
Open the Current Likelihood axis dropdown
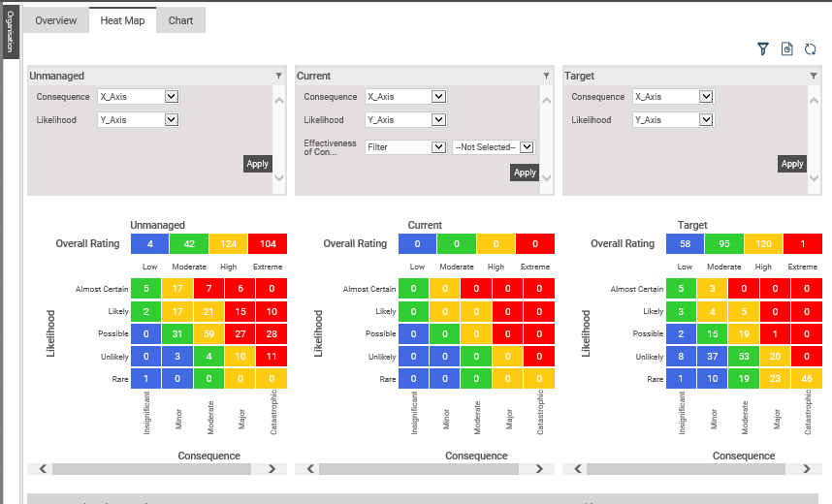[405, 120]
